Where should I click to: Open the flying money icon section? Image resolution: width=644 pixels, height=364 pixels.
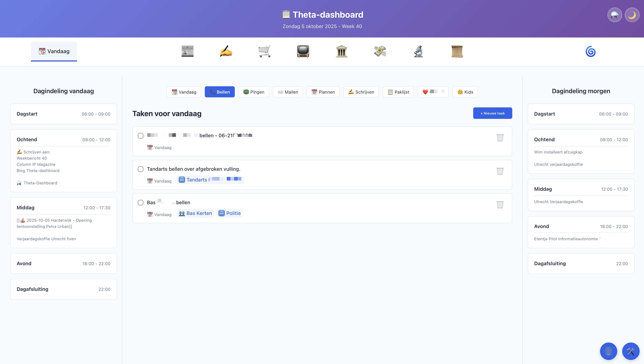(x=380, y=51)
